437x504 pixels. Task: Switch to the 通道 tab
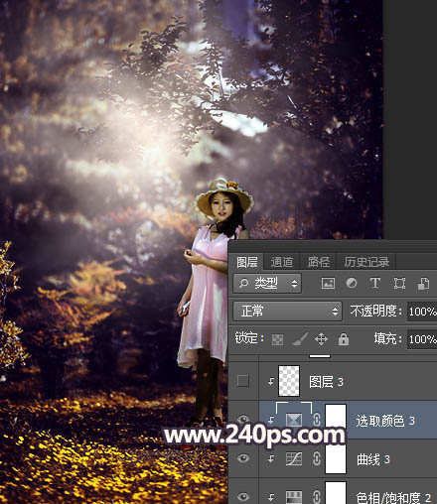pos(282,262)
